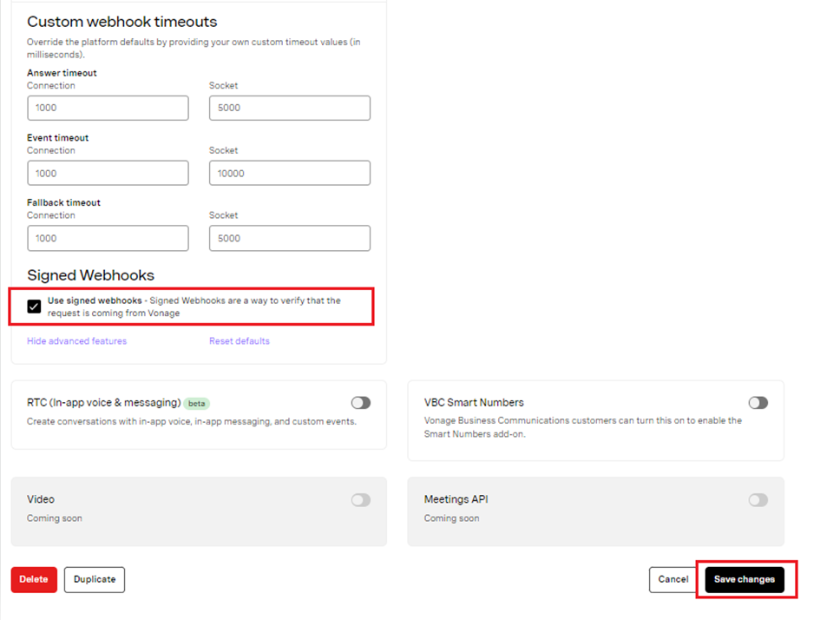Image resolution: width=840 pixels, height=620 pixels.
Task: Focus the Event timeout Socket field
Action: pos(289,173)
